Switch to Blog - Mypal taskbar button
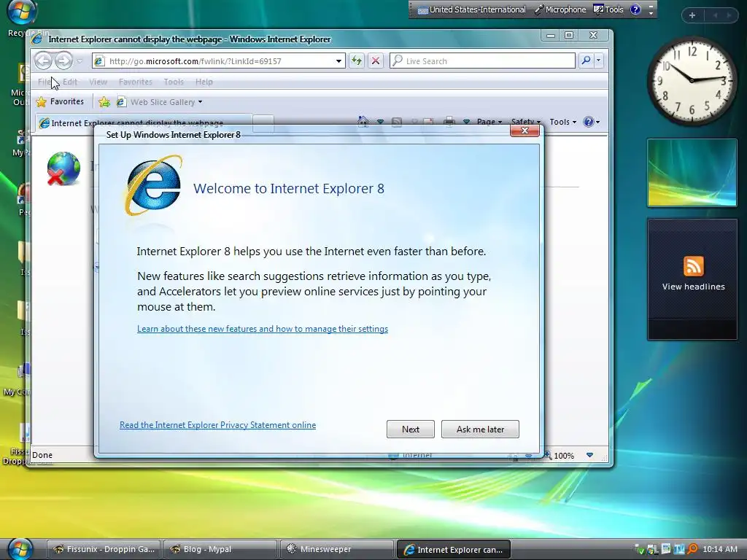 220,549
